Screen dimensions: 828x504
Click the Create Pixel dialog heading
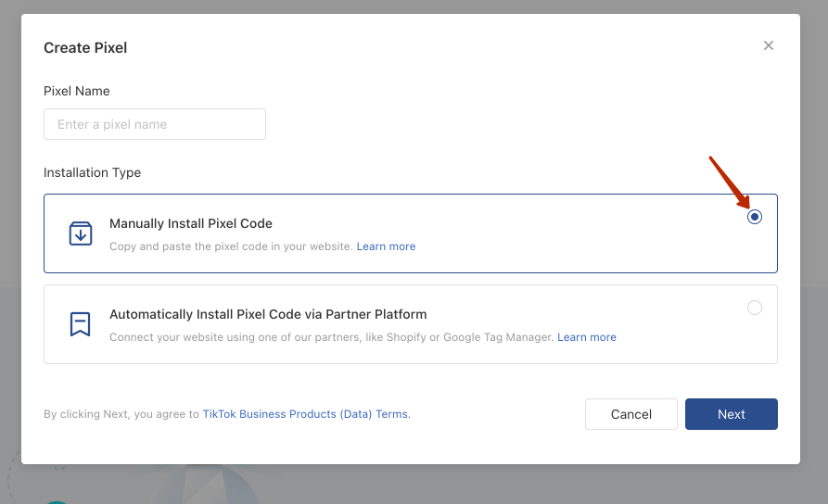coord(85,47)
